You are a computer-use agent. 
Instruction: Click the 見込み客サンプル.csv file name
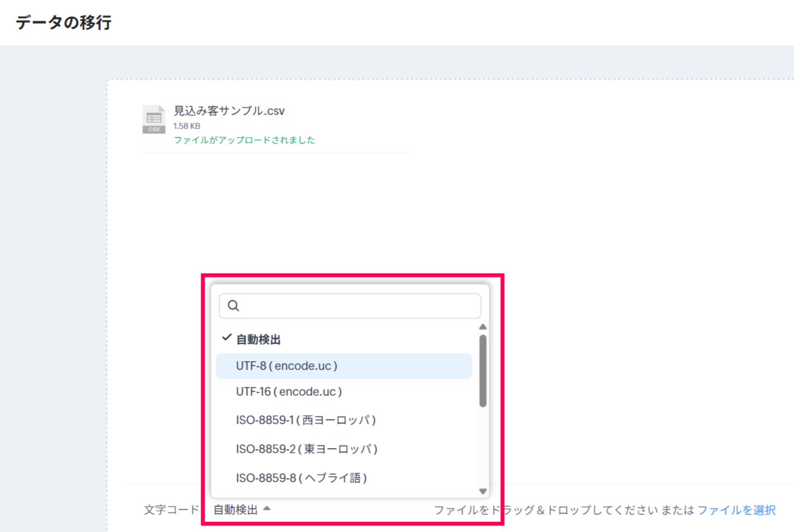click(x=229, y=111)
